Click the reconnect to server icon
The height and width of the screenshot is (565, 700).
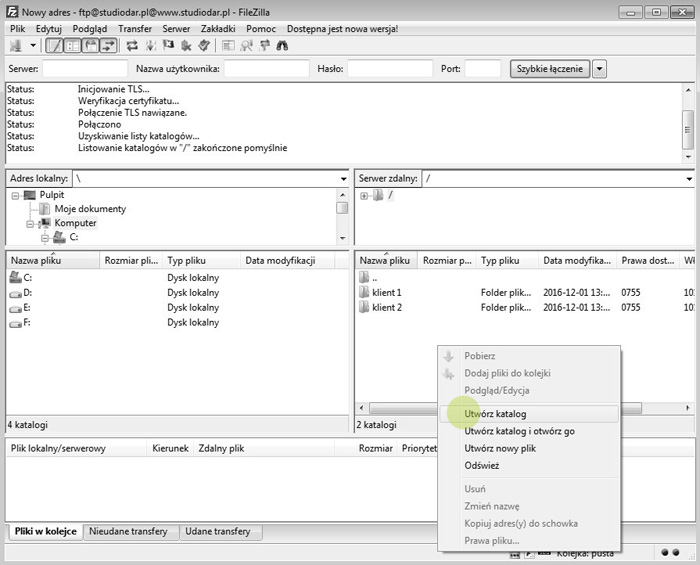pyautogui.click(x=203, y=45)
